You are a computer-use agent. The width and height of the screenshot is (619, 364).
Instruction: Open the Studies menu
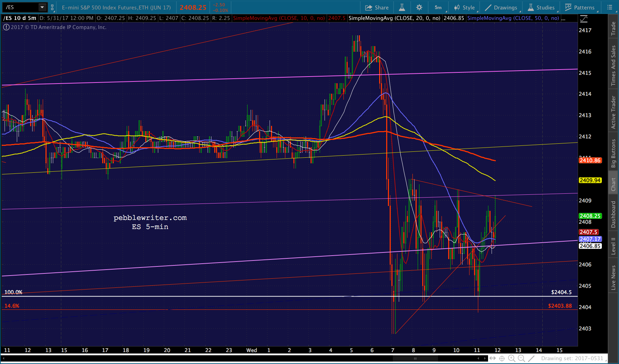click(541, 7)
